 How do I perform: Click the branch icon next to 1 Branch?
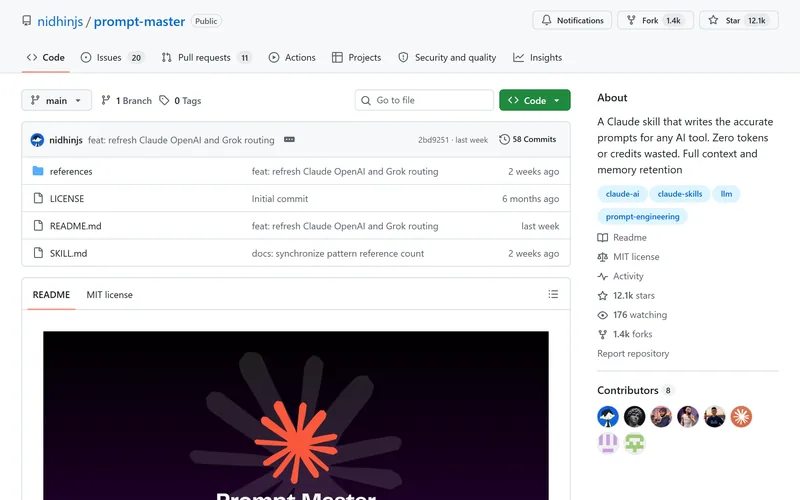coord(106,101)
